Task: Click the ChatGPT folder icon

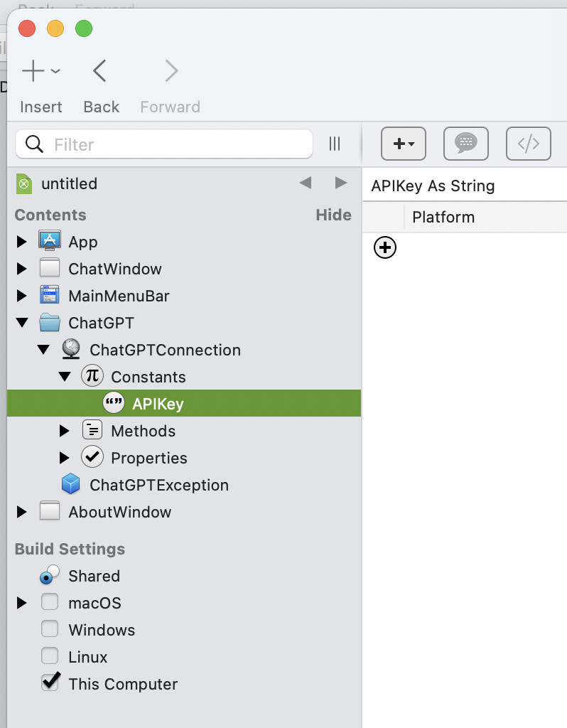Action: click(50, 322)
